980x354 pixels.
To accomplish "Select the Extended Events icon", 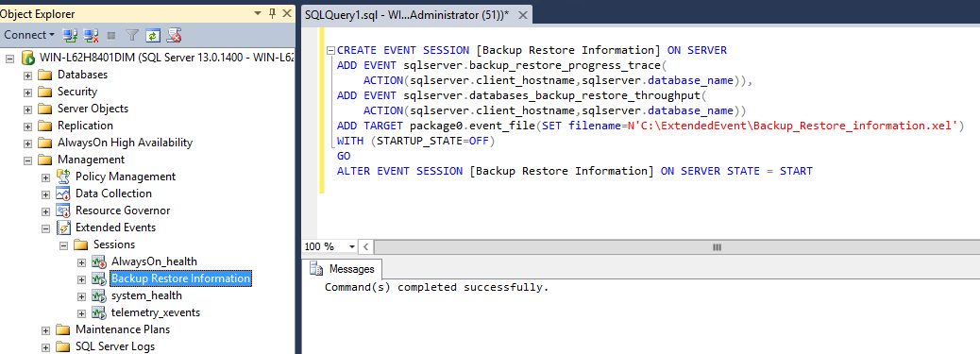I will coord(63,228).
